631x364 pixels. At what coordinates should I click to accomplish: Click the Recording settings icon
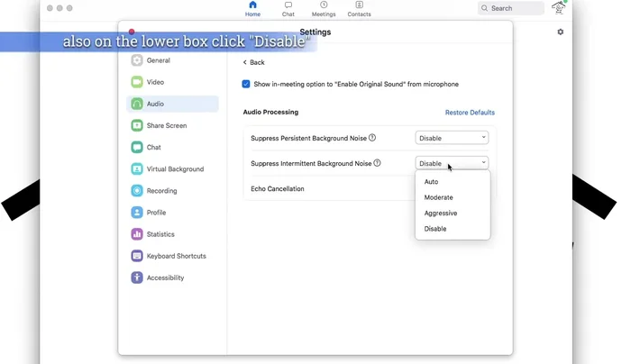[x=137, y=190]
